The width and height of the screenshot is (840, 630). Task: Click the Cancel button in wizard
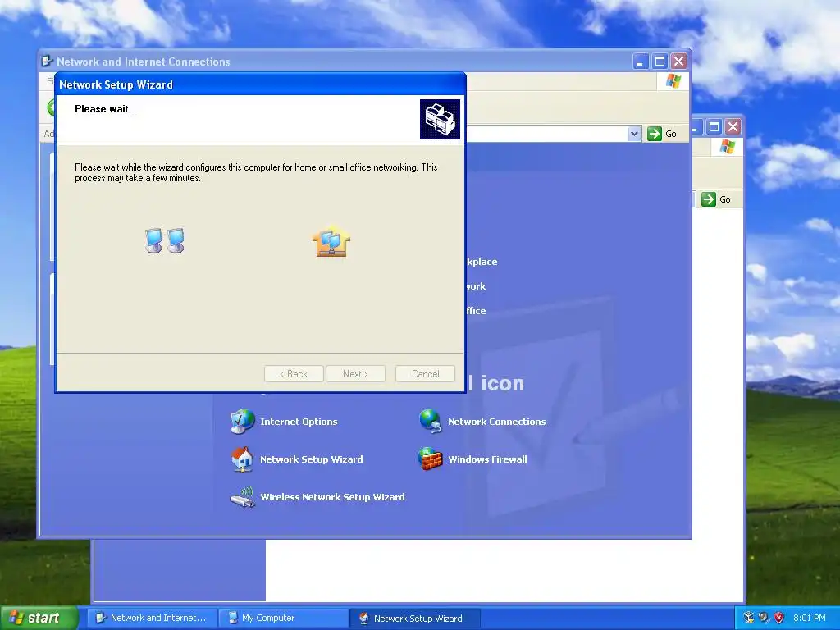426,374
